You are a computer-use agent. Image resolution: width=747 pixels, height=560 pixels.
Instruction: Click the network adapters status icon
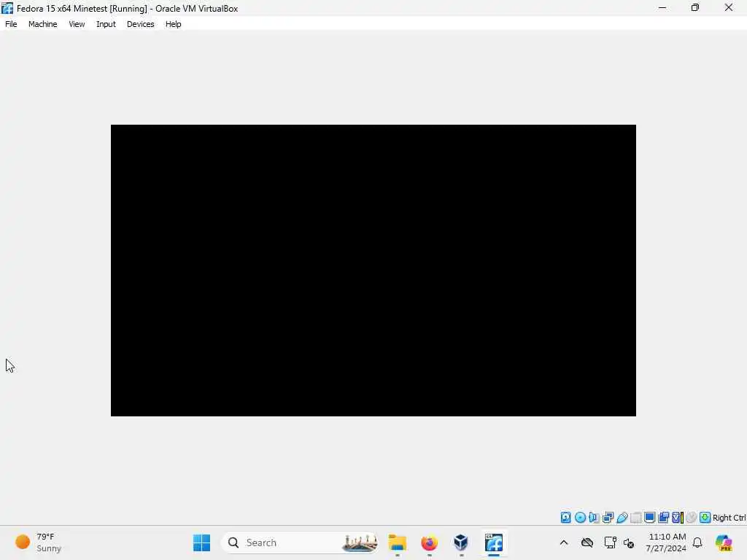coord(608,518)
